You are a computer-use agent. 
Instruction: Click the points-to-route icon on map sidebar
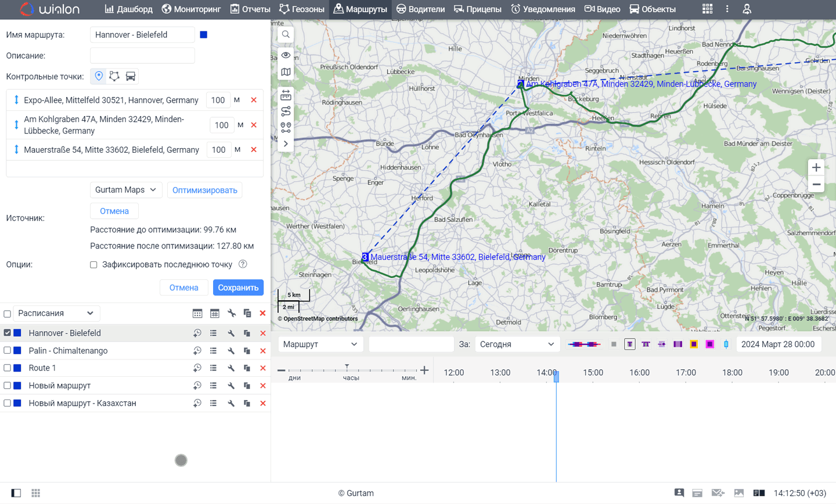tap(285, 127)
